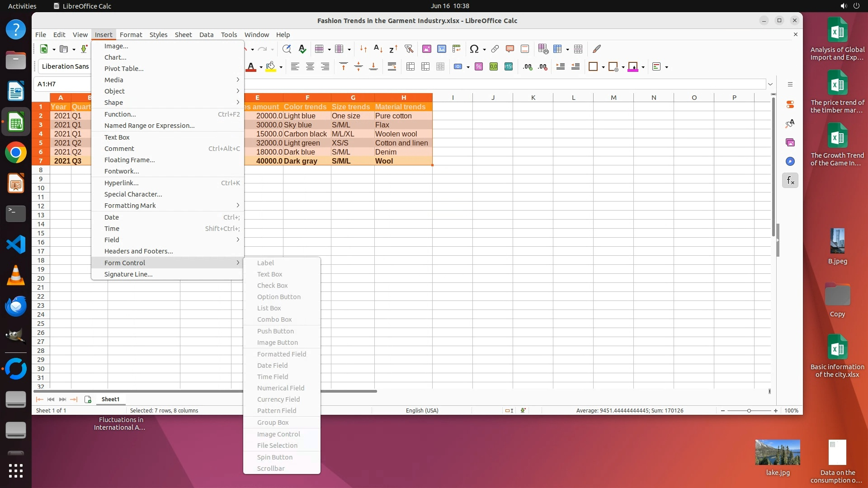Click the Sheet1 tab
This screenshot has width=868, height=488.
pyautogui.click(x=110, y=399)
